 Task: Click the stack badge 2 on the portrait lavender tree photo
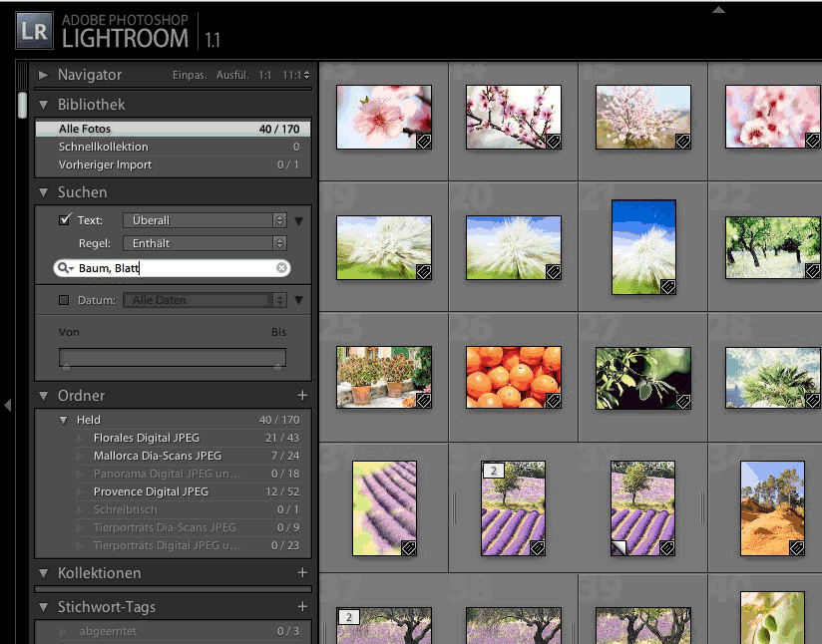point(494,471)
